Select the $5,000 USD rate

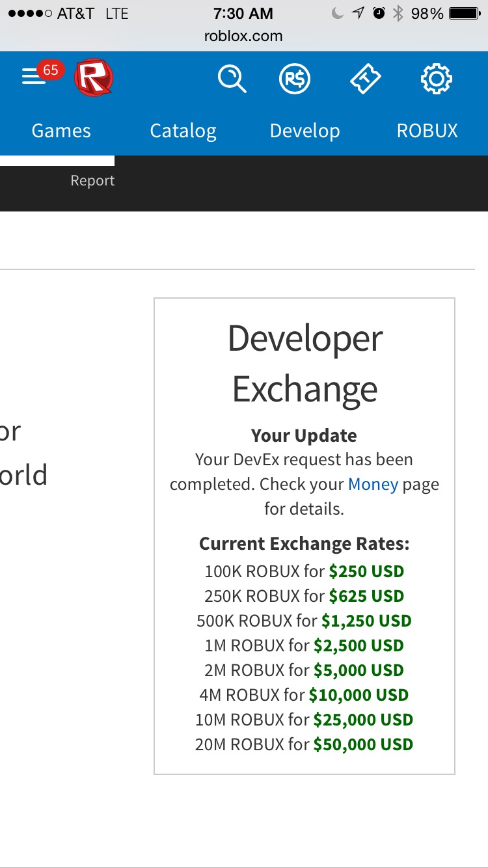pos(359,670)
